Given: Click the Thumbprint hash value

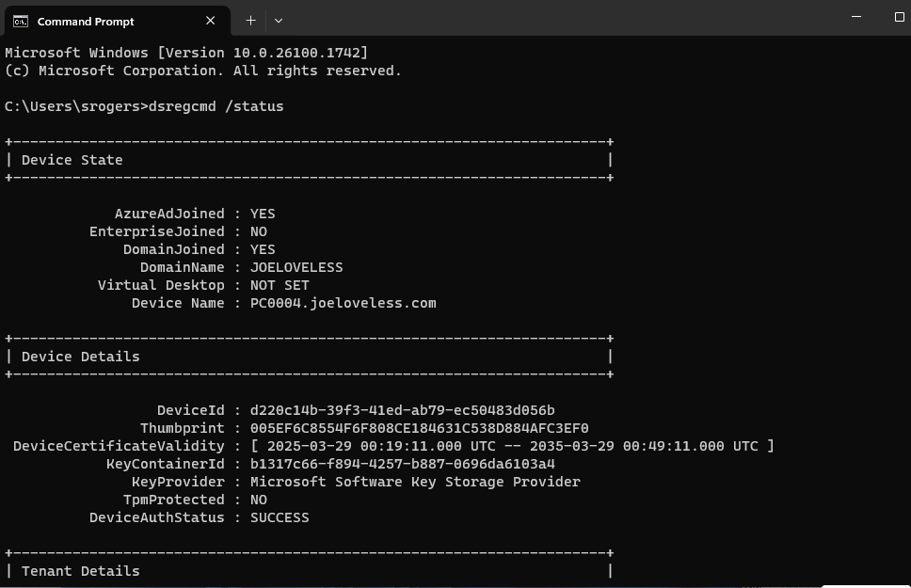Looking at the screenshot, I should pyautogui.click(x=419, y=428).
